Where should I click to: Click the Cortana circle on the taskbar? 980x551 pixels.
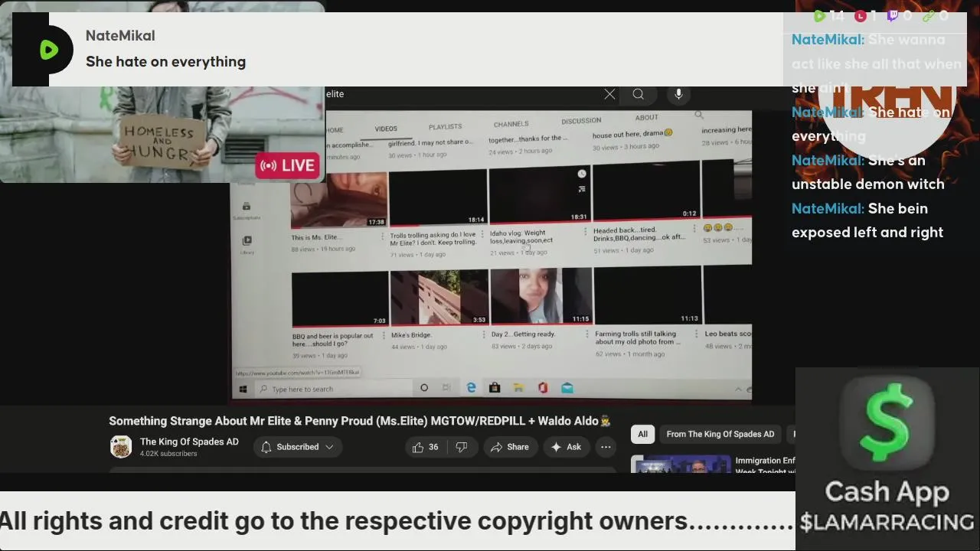click(x=424, y=388)
